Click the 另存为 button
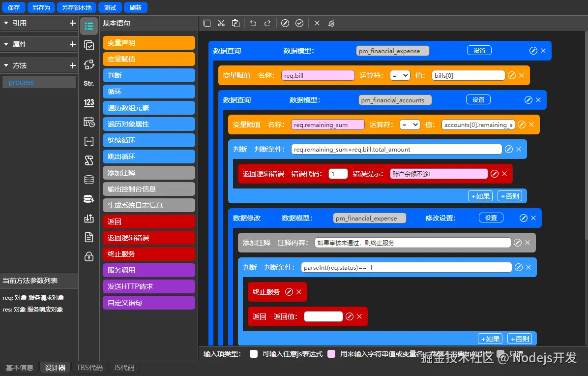588x376 pixels. [x=41, y=7]
